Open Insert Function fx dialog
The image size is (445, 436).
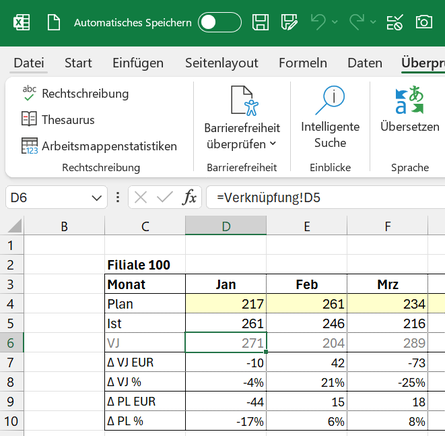point(189,197)
